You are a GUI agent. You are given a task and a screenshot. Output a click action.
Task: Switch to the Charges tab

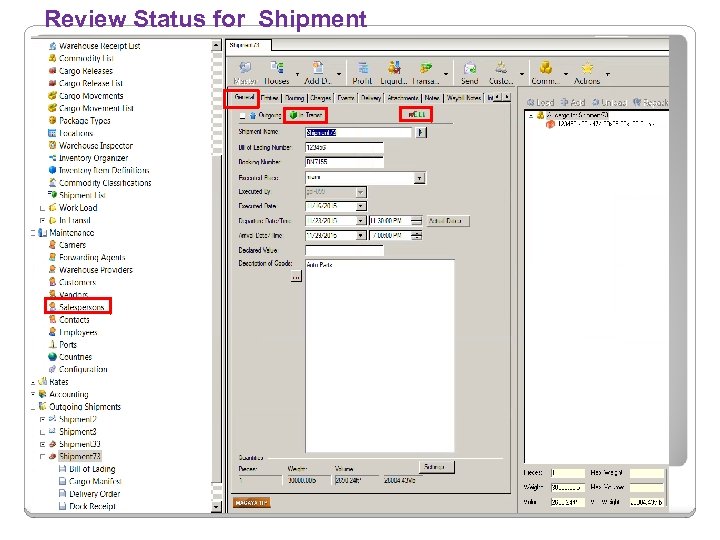321,98
